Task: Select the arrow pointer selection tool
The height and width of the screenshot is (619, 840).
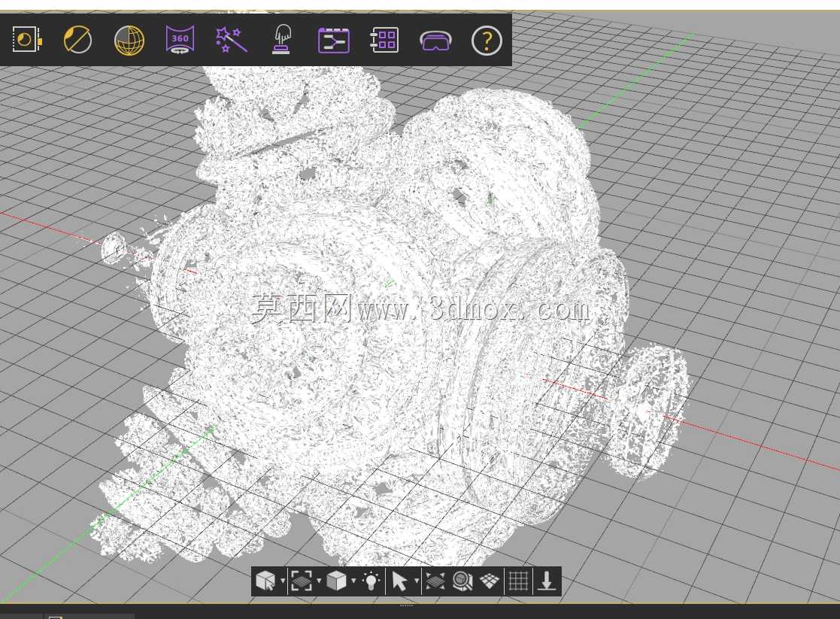Action: [x=399, y=581]
